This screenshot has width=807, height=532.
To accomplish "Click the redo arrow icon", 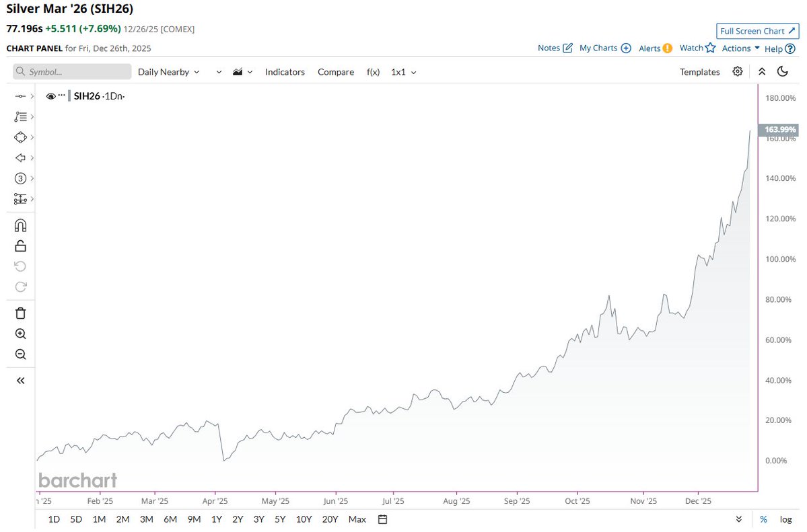I will point(21,287).
